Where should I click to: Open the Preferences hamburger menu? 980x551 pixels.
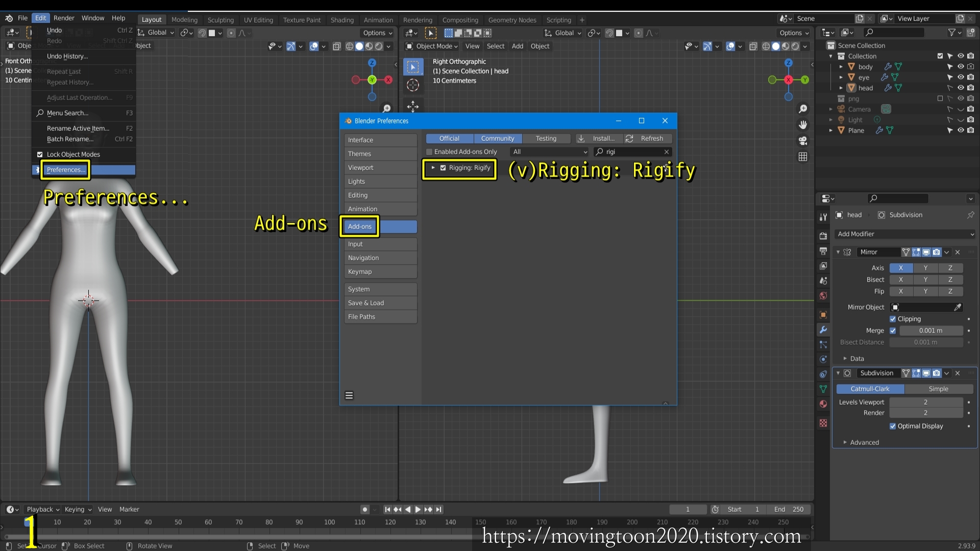349,395
